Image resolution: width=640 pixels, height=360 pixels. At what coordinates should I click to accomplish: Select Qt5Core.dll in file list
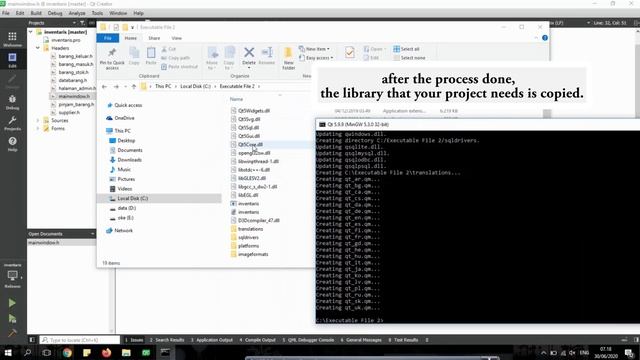250,144
